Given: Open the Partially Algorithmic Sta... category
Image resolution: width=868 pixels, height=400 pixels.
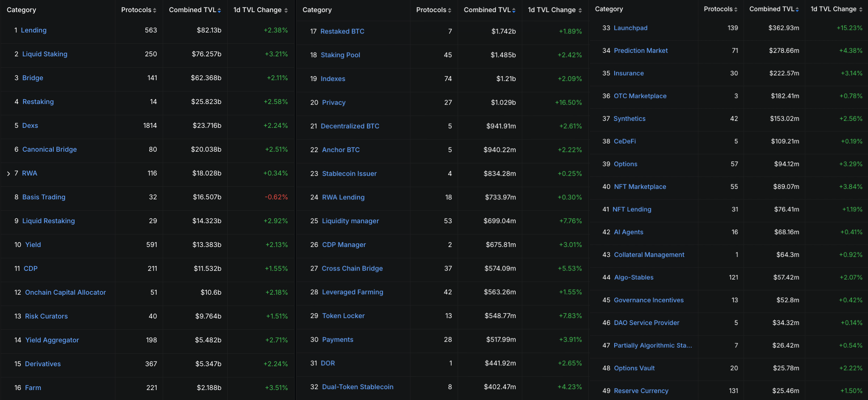Looking at the screenshot, I should (x=652, y=345).
